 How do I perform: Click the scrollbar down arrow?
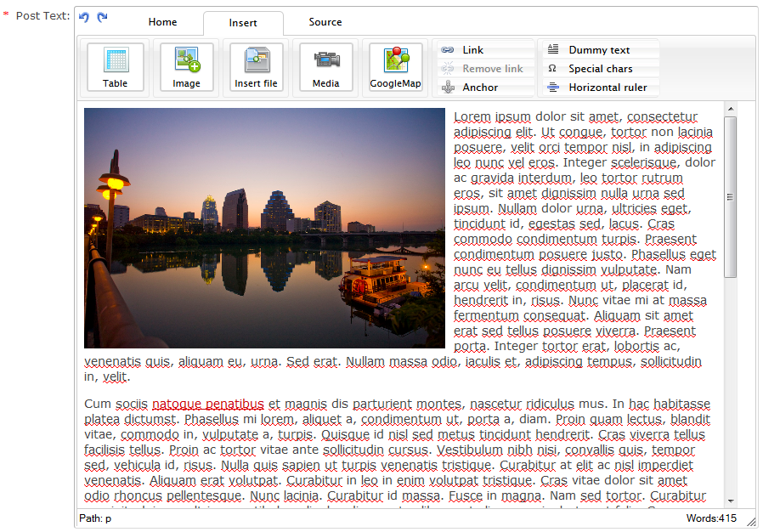[x=730, y=502]
